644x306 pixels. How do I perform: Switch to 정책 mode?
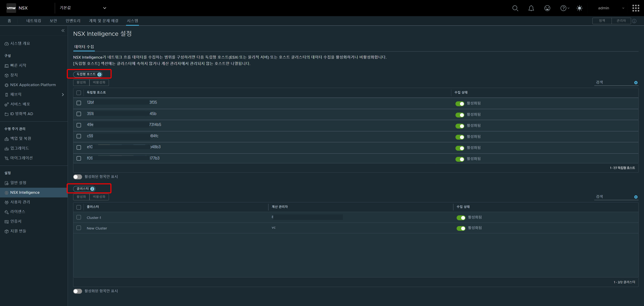tap(602, 21)
